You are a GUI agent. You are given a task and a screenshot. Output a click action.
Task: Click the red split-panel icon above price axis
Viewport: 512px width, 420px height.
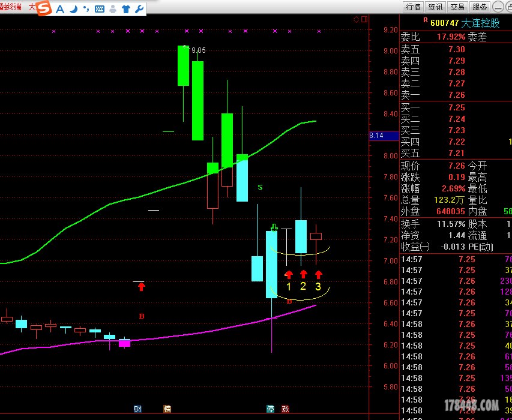(363, 19)
